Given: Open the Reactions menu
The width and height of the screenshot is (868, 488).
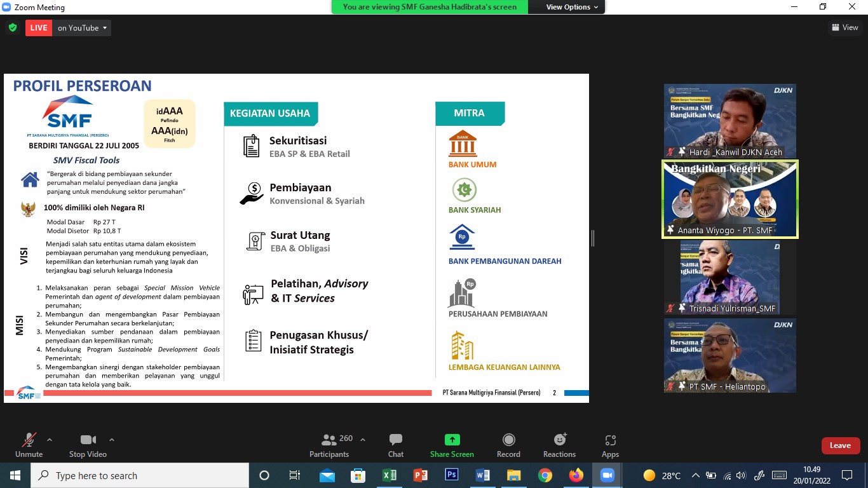Looking at the screenshot, I should pyautogui.click(x=559, y=445).
